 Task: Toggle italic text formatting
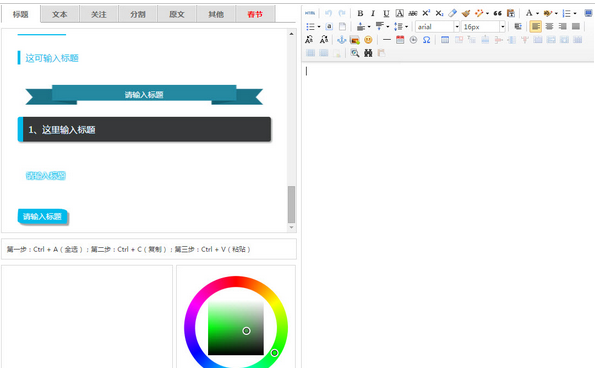pyautogui.click(x=373, y=13)
